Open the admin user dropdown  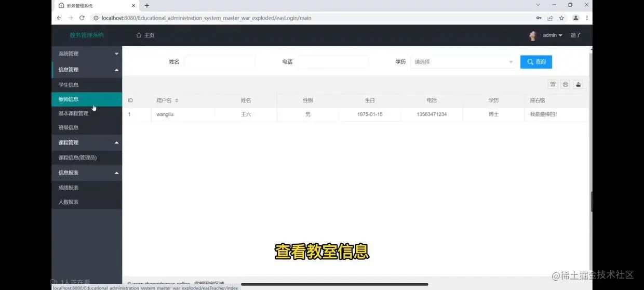point(553,35)
